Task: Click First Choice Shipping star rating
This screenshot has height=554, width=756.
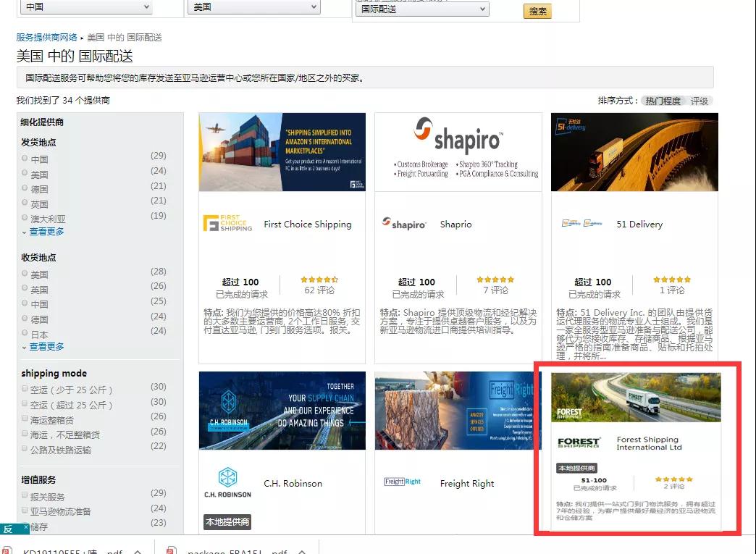Action: click(x=319, y=280)
